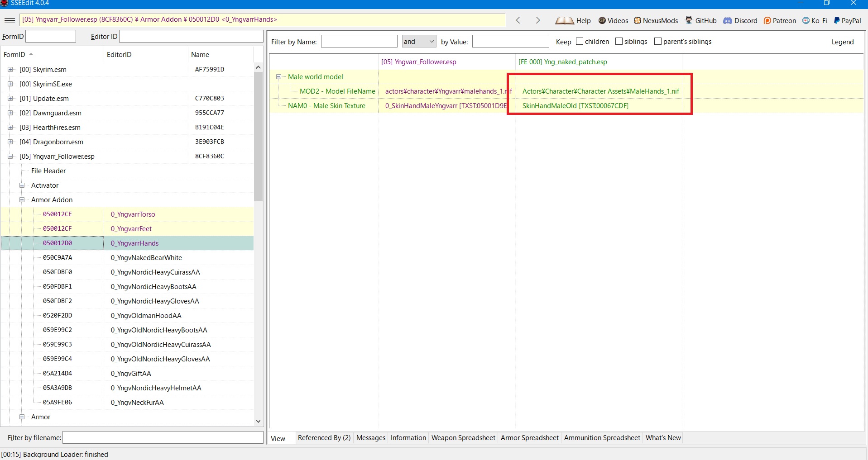
Task: Open the Discord toolbar icon
Action: [727, 20]
